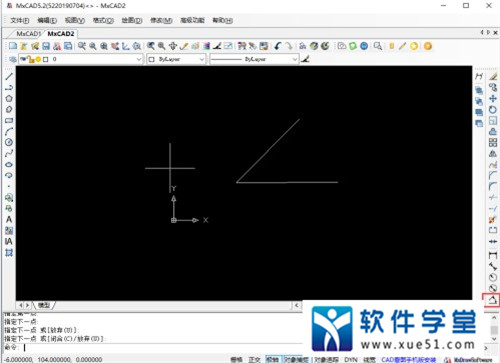This screenshot has height=363, width=500.
Task: Toggle the 正交 (Ortho) status mode
Action: [254, 359]
